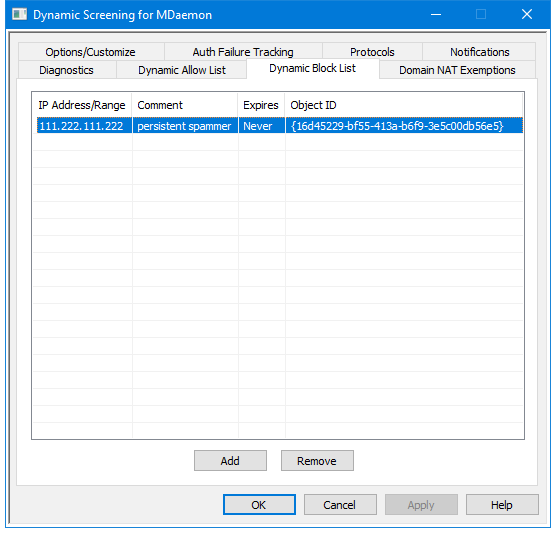Open the Options/Customize tab

coord(90,52)
